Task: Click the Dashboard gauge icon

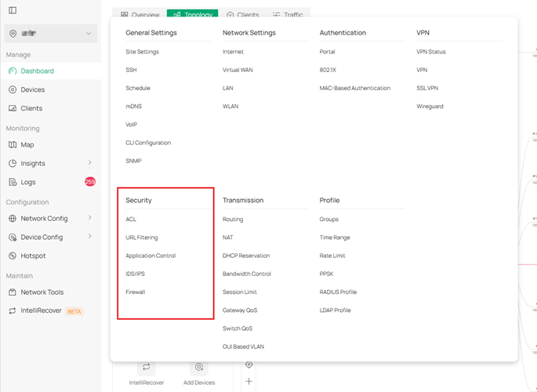Action: click(13, 71)
